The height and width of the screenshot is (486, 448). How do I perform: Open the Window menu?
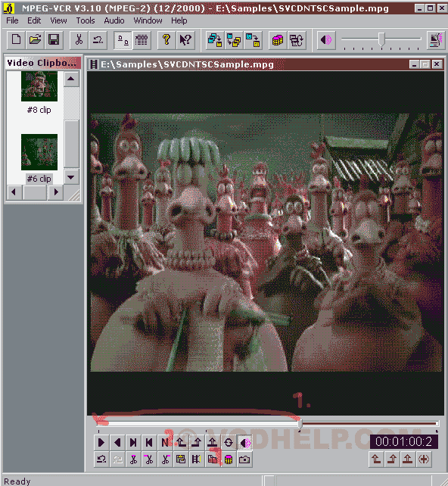coord(148,20)
